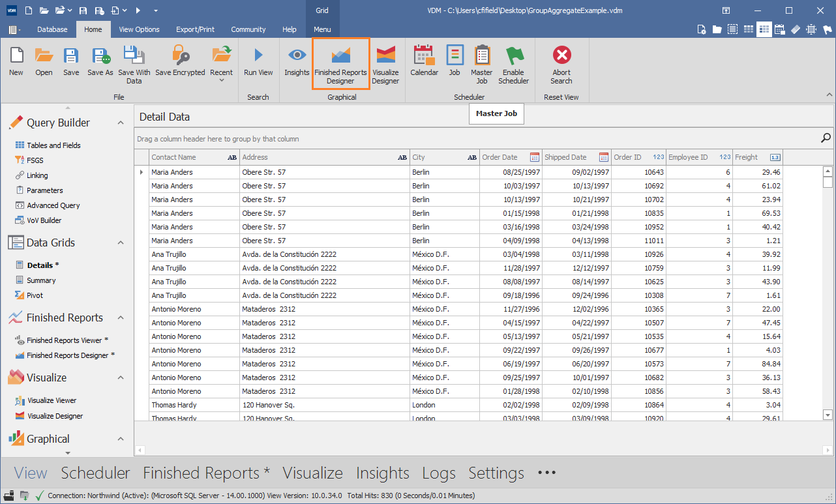Sort by Contact Name column header
This screenshot has width=836, height=504.
tap(194, 157)
